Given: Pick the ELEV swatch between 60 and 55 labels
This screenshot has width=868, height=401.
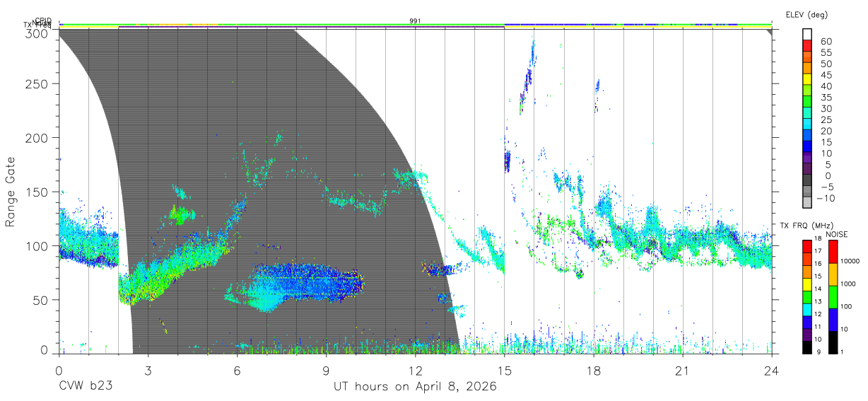Looking at the screenshot, I should (x=808, y=45).
